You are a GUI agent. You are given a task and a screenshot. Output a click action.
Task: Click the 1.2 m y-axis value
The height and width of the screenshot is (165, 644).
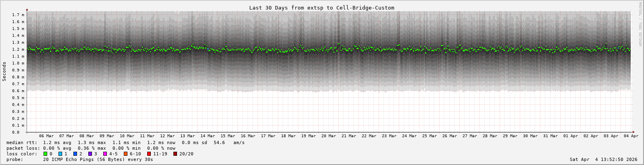(18, 49)
